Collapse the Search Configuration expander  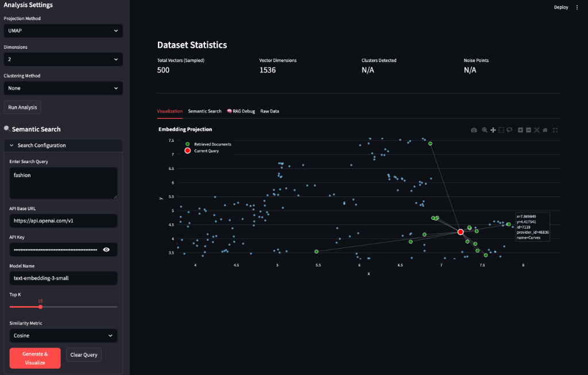63,145
